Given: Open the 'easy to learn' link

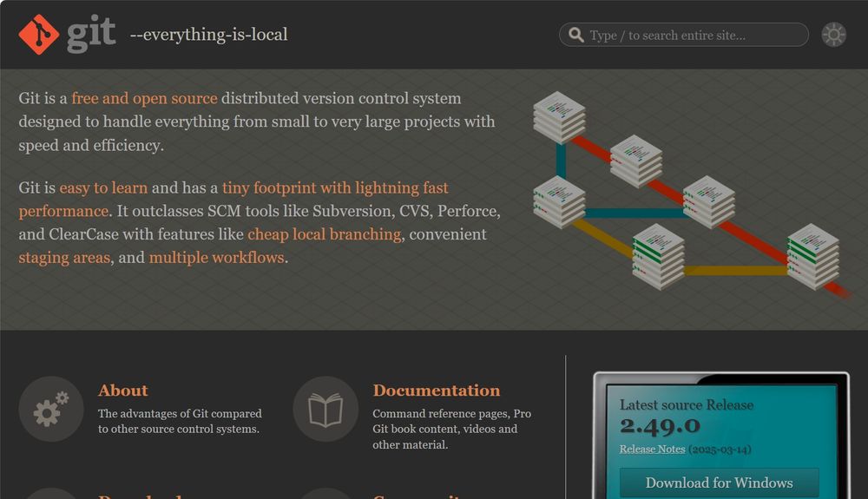Looking at the screenshot, I should pyautogui.click(x=103, y=188).
